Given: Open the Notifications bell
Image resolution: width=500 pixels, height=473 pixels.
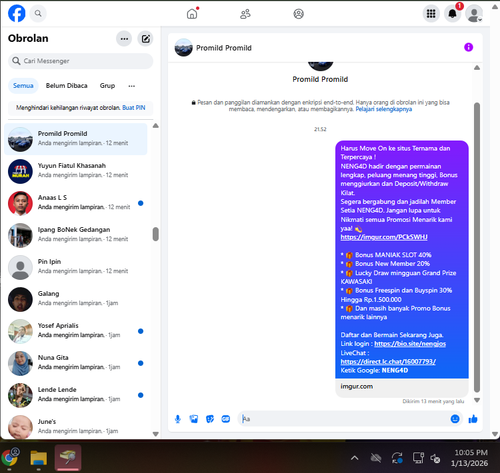Looking at the screenshot, I should 452,14.
